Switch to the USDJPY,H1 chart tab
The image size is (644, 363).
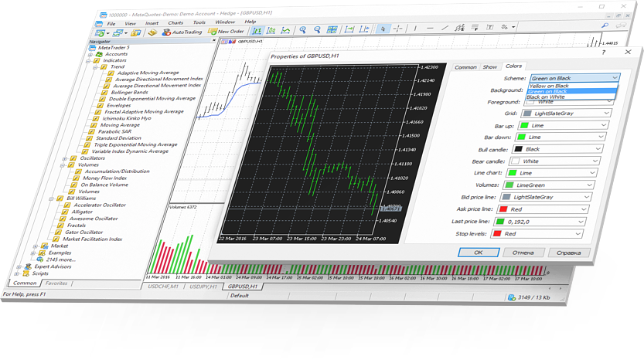click(x=203, y=287)
